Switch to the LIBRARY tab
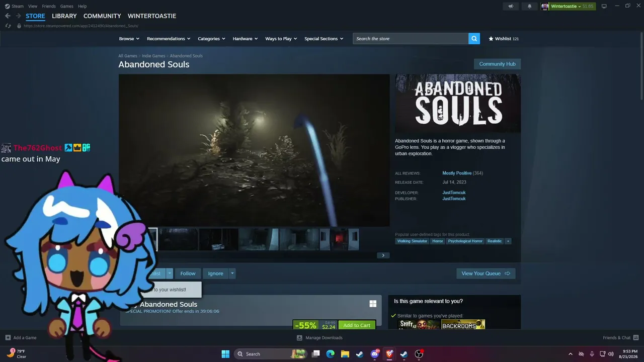 point(64,16)
